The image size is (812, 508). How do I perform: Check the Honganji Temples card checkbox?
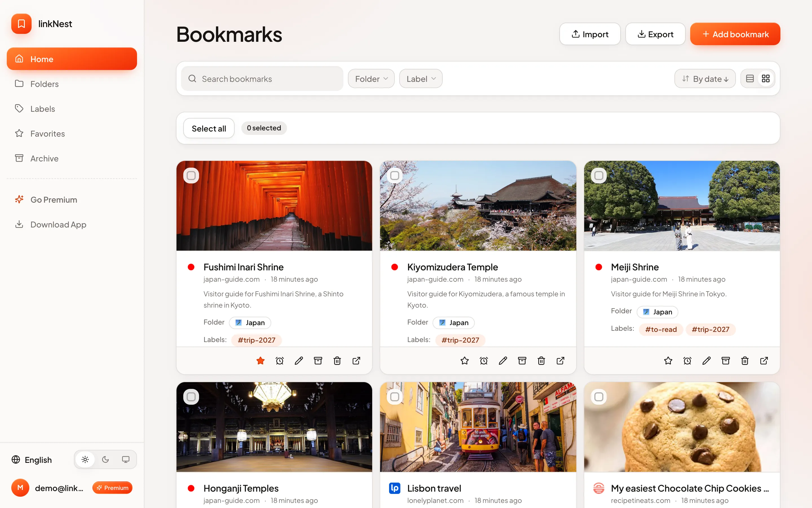coord(191,397)
